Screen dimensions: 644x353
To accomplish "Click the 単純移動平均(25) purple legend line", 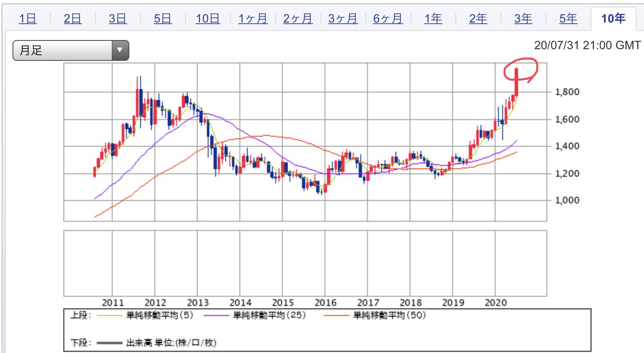I will [x=217, y=315].
